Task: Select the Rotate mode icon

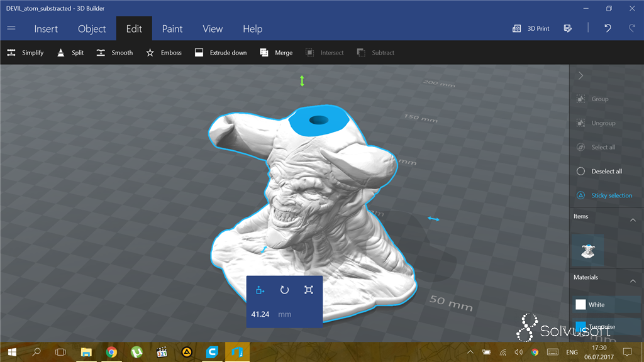Action: 284,290
